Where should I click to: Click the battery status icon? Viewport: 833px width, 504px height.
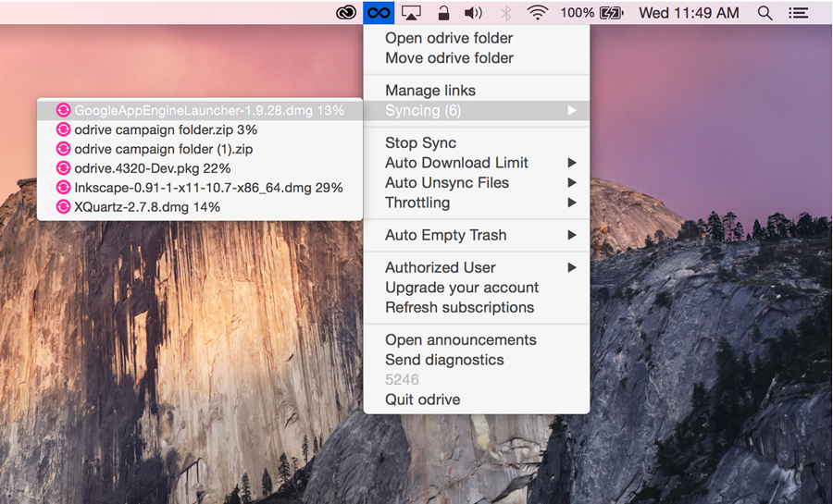coord(612,13)
